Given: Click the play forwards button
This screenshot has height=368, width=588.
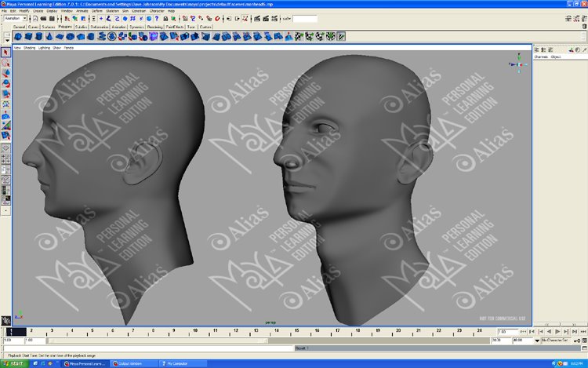Looking at the screenshot, I should tap(557, 332).
